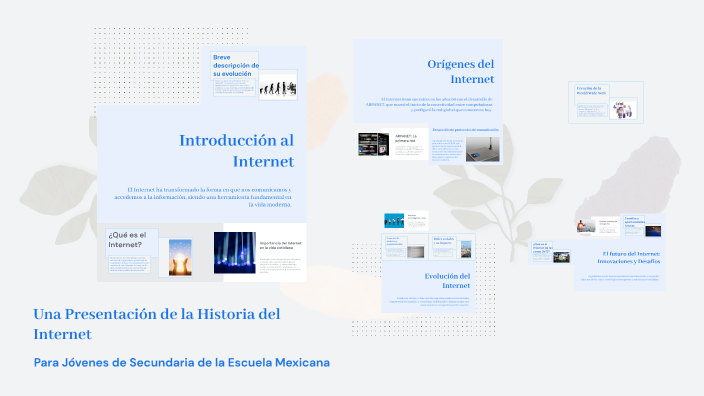This screenshot has height=396, width=704.
Task: Open '¿Qué es el Internet de las cosas' subtopic
Action: [x=542, y=248]
